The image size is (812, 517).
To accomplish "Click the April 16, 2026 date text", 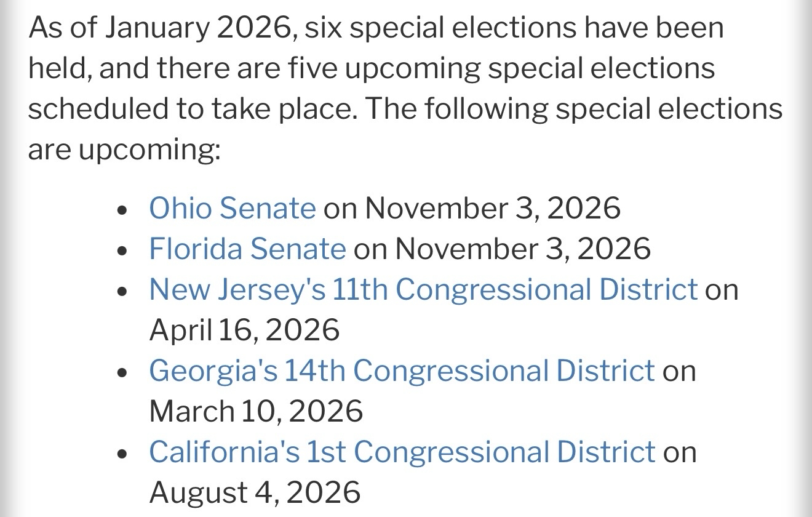I will pyautogui.click(x=244, y=330).
